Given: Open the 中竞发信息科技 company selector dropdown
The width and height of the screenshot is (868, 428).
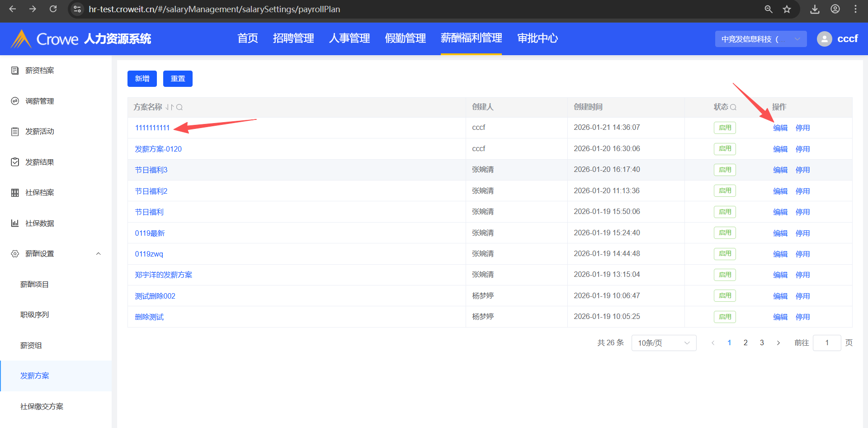Looking at the screenshot, I should tap(760, 39).
